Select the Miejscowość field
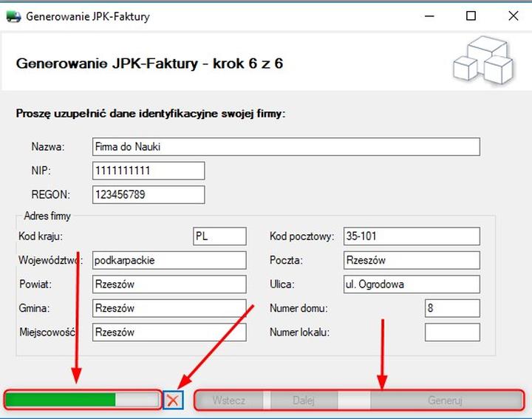Screen dimensions: 532x419 168,333
